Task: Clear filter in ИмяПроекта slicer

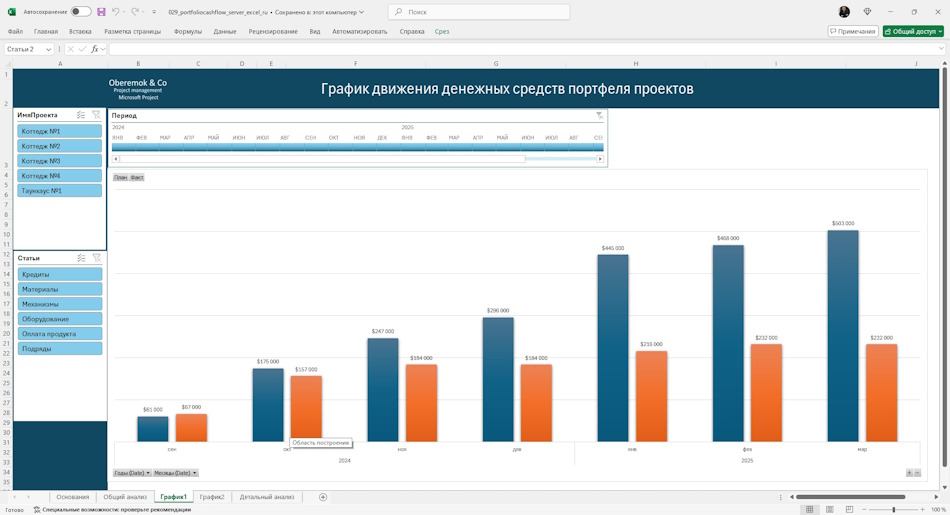Action: pyautogui.click(x=96, y=115)
